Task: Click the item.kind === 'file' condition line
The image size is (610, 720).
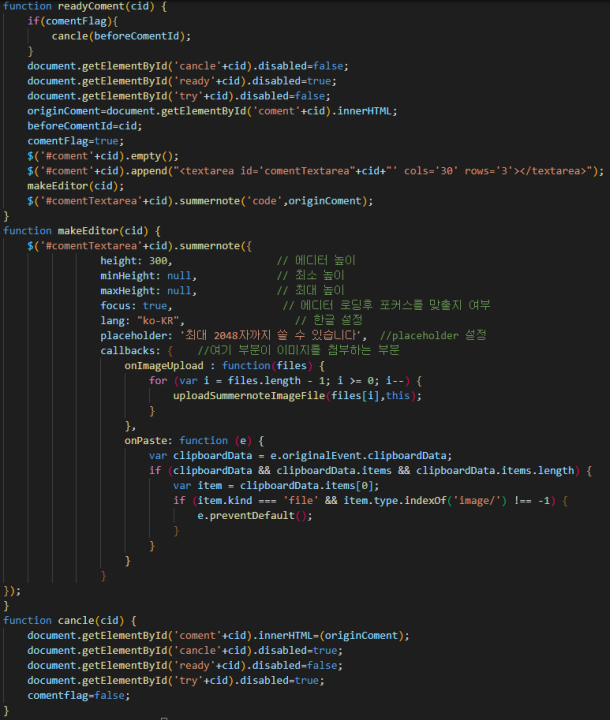Action: (370, 501)
